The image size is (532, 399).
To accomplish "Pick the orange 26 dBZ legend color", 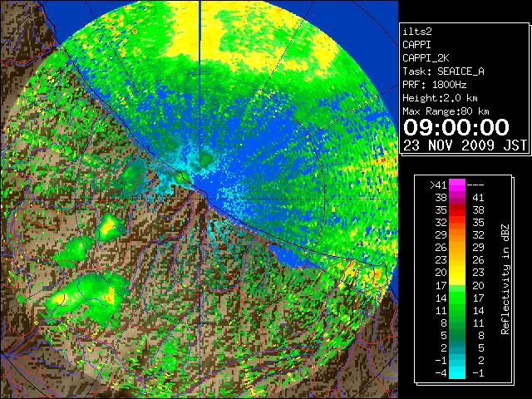I will [457, 248].
